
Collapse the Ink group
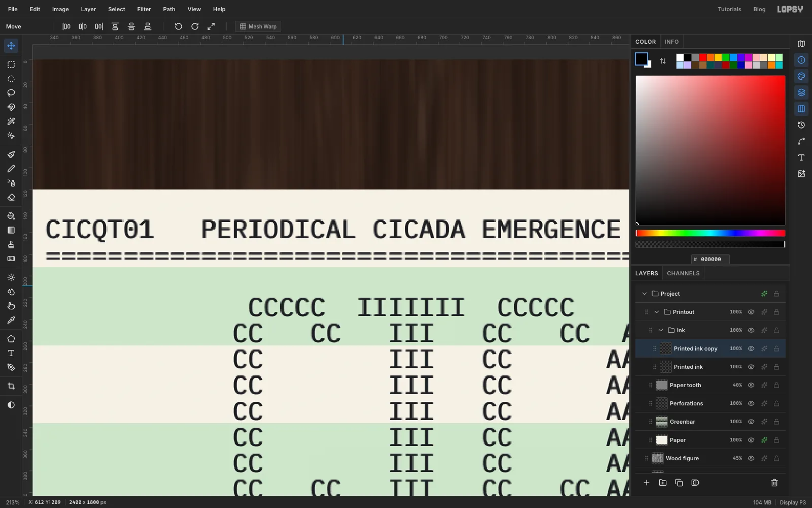pyautogui.click(x=661, y=330)
